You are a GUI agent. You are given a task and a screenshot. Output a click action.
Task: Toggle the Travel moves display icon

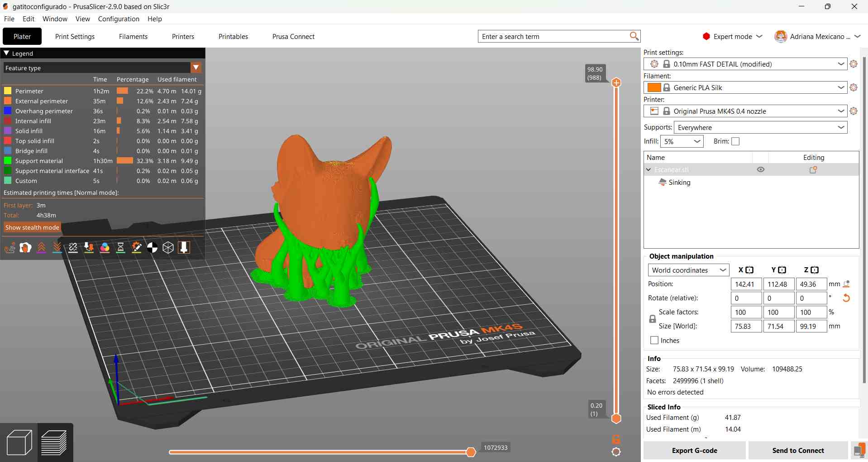[10, 248]
